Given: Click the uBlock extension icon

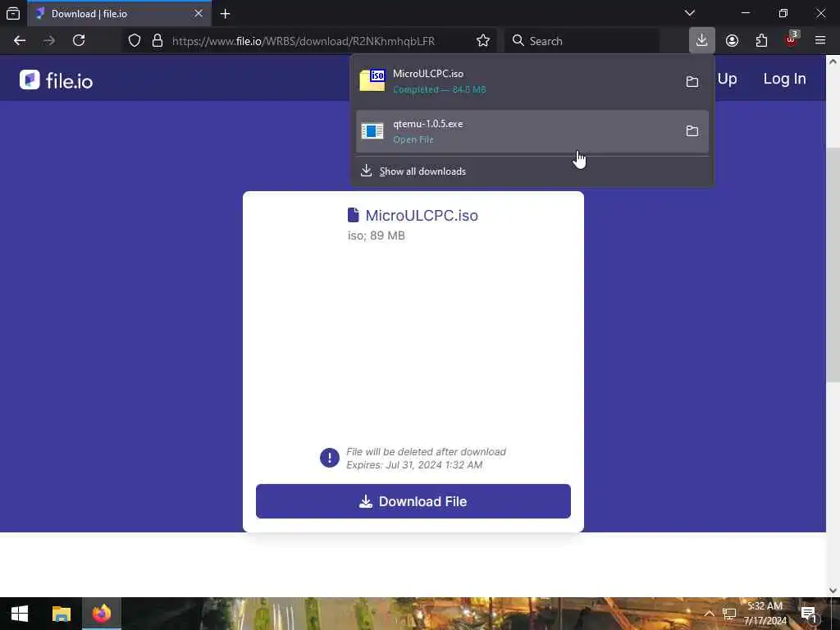Looking at the screenshot, I should (792, 40).
